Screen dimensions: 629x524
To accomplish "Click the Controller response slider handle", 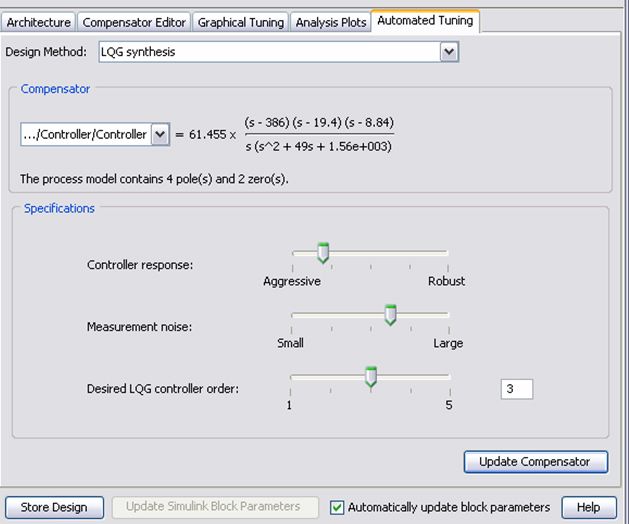I will point(322,254).
